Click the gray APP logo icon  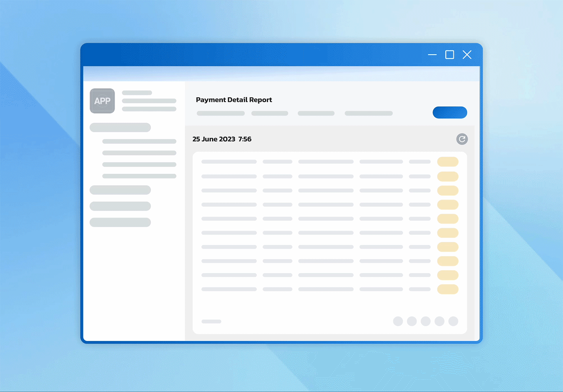pyautogui.click(x=102, y=101)
